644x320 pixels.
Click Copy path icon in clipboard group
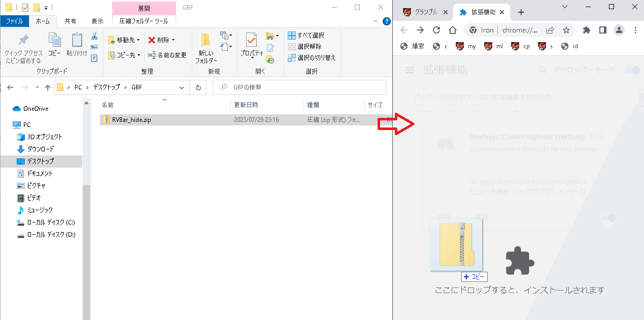click(94, 47)
